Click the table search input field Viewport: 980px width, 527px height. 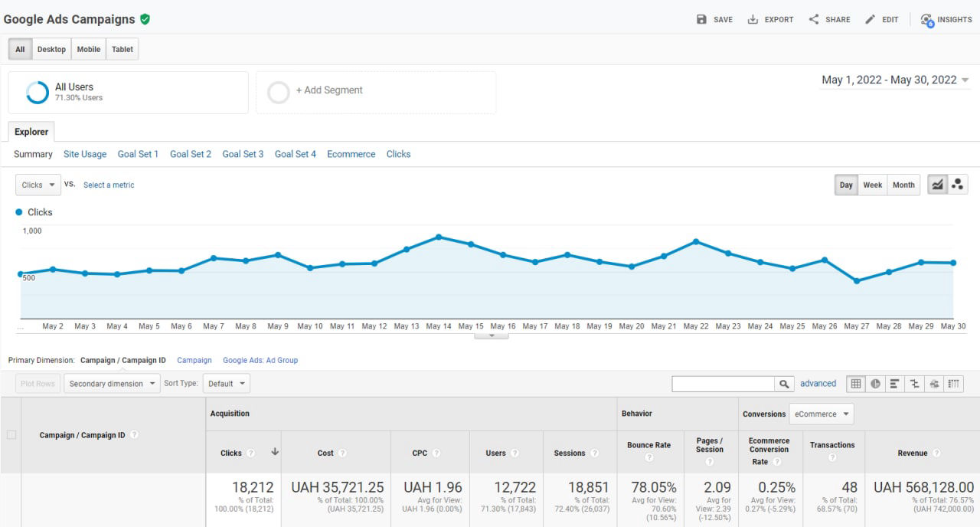[x=724, y=384]
